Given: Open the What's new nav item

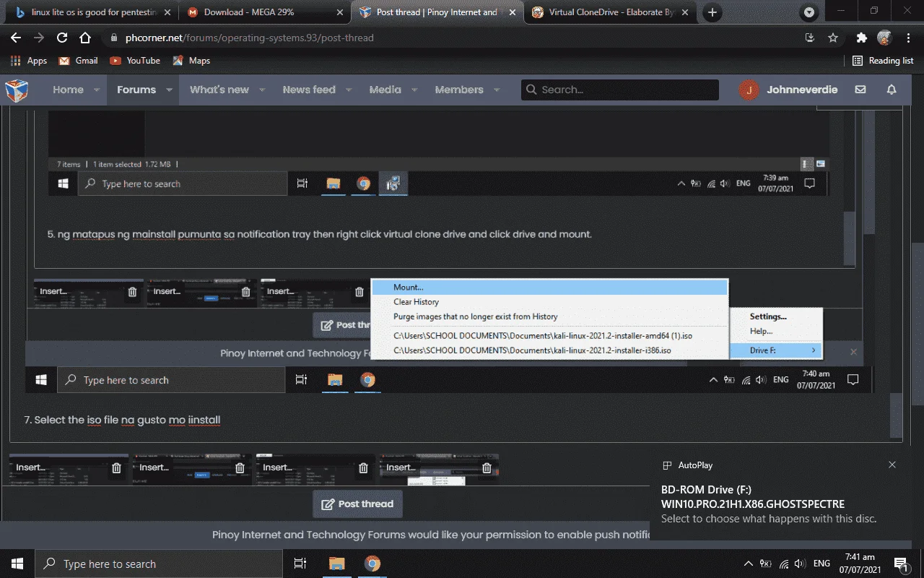Looking at the screenshot, I should coord(219,90).
